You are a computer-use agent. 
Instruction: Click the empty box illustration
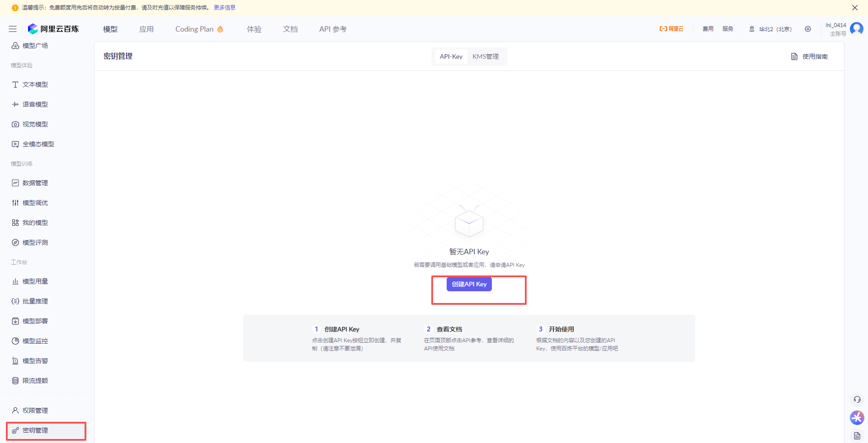pos(469,220)
